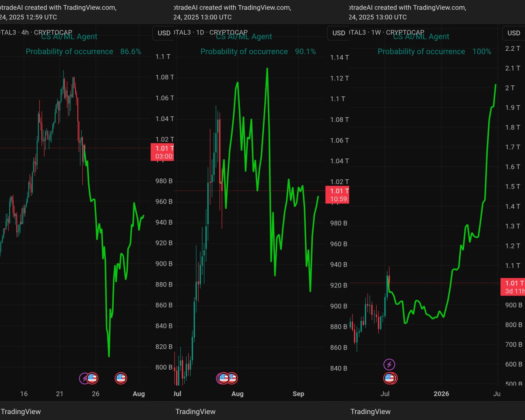Select the US flag event icon near Aug on the 4h chart
This screenshot has height=420, width=525.
[x=120, y=378]
